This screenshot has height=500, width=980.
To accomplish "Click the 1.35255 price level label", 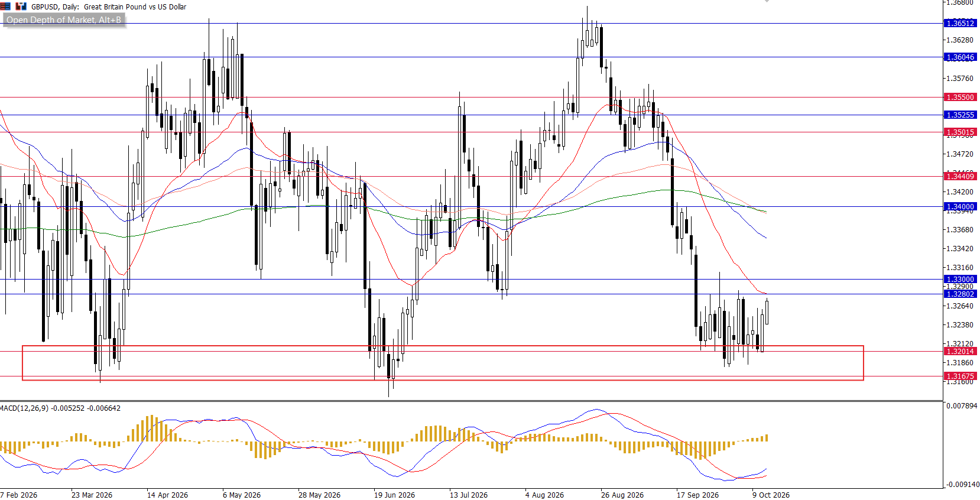I will [x=960, y=115].
